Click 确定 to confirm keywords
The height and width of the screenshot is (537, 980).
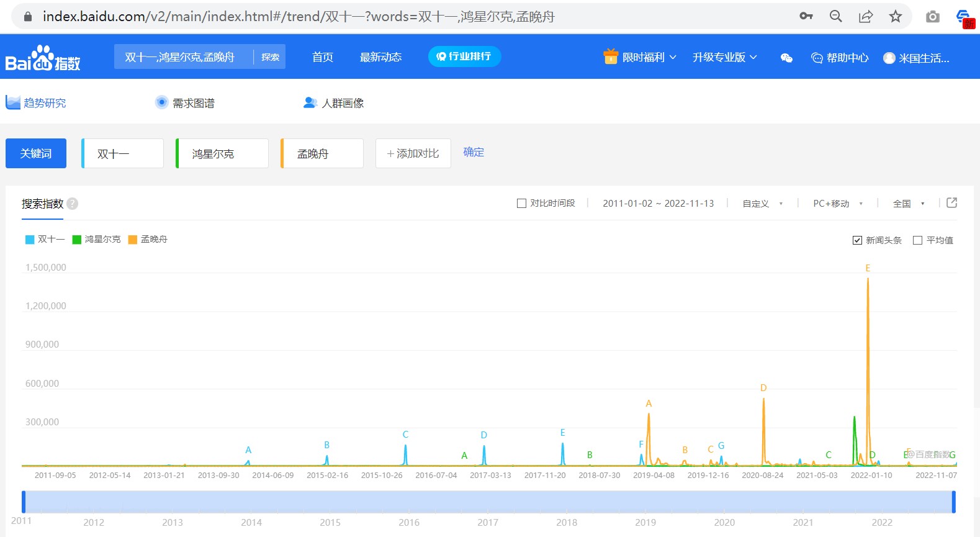coord(474,152)
